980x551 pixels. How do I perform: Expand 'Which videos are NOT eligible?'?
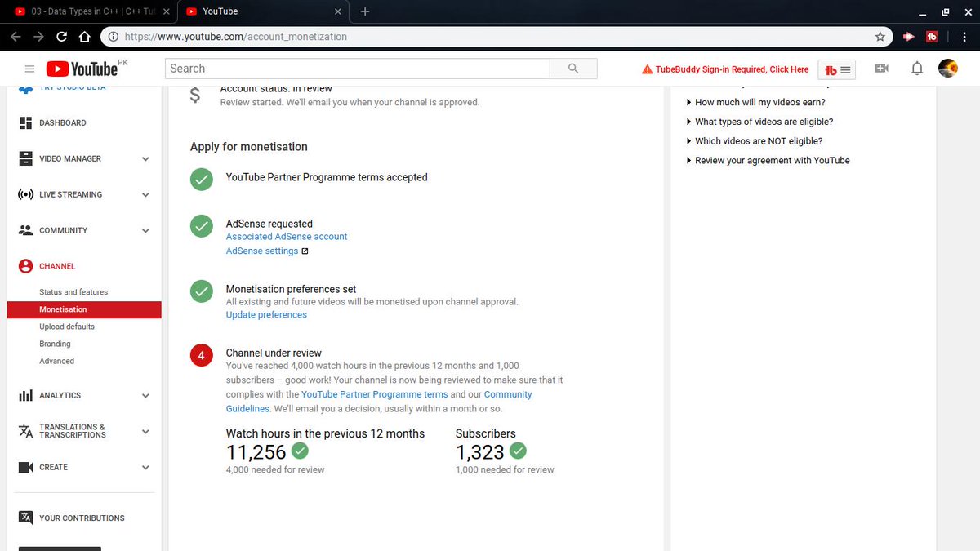(755, 141)
